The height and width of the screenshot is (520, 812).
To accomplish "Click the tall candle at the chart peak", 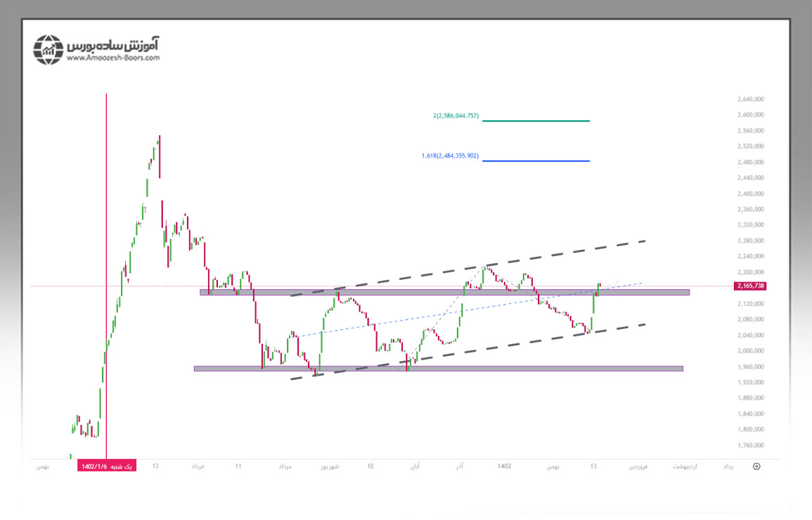I will click(x=160, y=156).
